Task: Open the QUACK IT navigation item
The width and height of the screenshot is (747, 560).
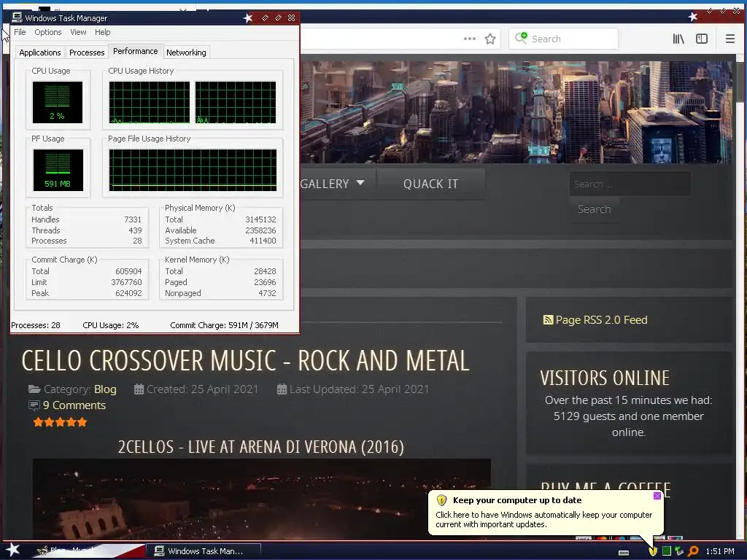Action: pos(430,184)
